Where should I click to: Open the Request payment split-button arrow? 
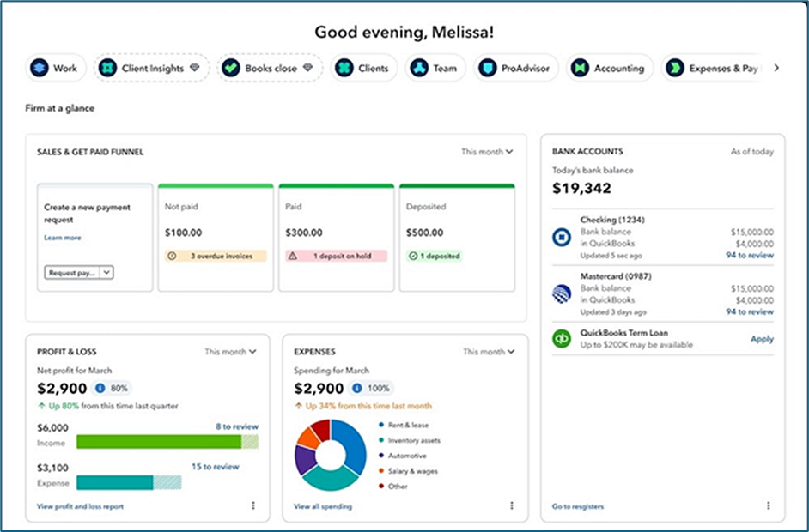coord(106,272)
